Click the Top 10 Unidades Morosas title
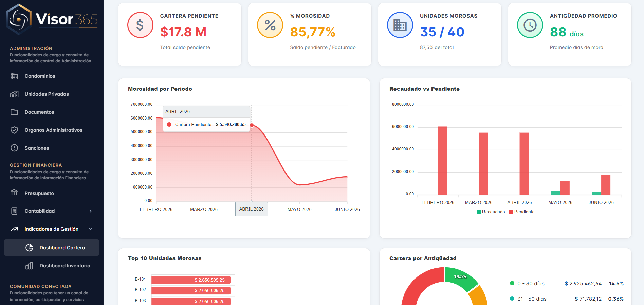 point(165,258)
